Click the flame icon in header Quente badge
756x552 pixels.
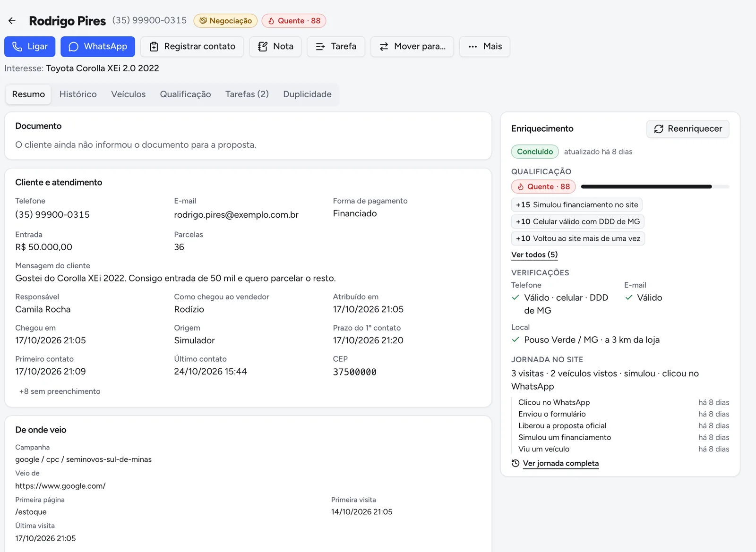271,21
